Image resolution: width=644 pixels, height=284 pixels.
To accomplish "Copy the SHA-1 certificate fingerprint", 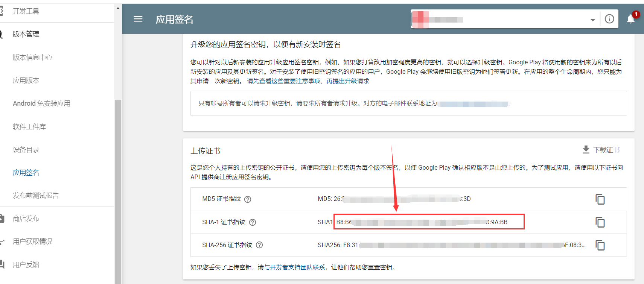I will (600, 222).
